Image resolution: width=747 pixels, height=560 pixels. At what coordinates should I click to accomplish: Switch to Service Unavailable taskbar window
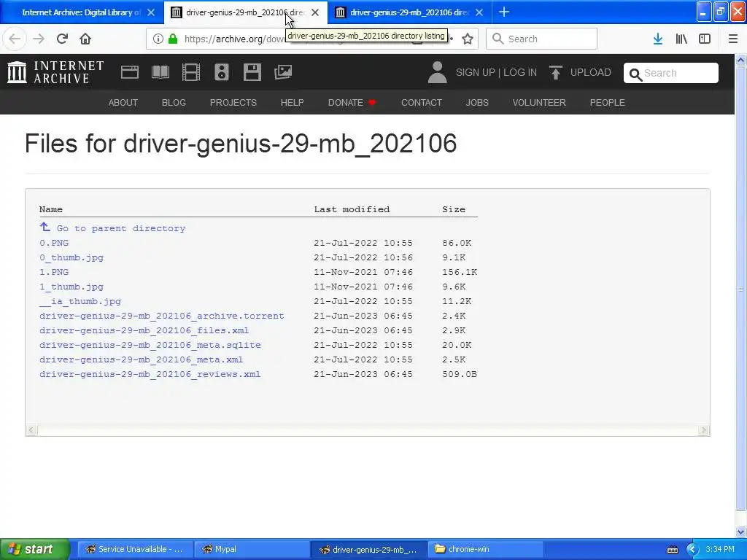click(x=135, y=550)
